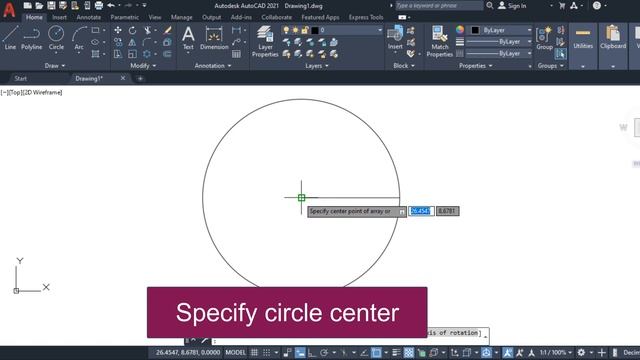
Task: Toggle grid display in status bar
Action: [x=254, y=353]
